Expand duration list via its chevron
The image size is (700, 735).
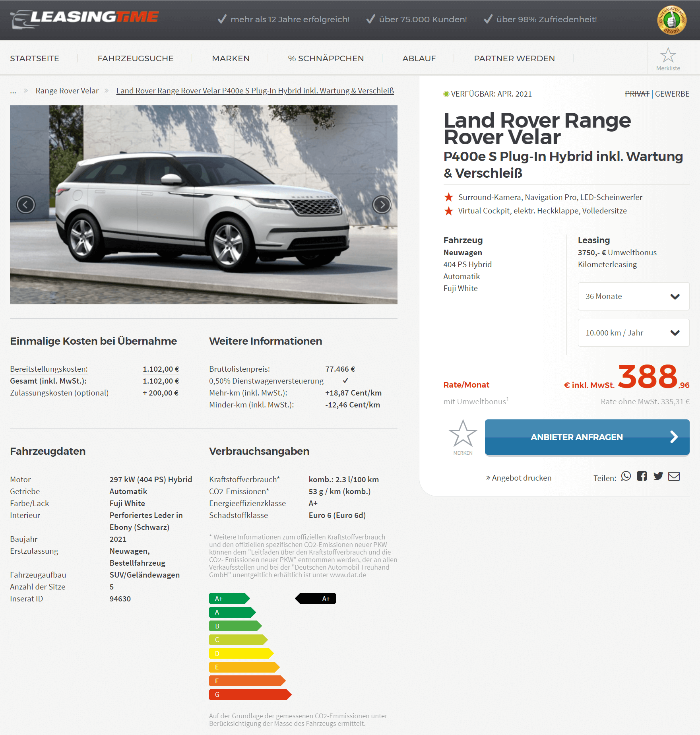point(675,297)
